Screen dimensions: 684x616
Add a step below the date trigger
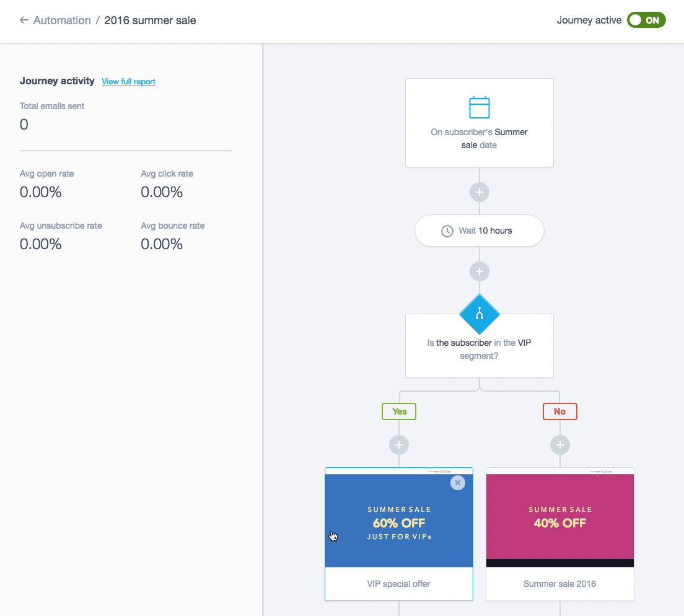pyautogui.click(x=479, y=192)
